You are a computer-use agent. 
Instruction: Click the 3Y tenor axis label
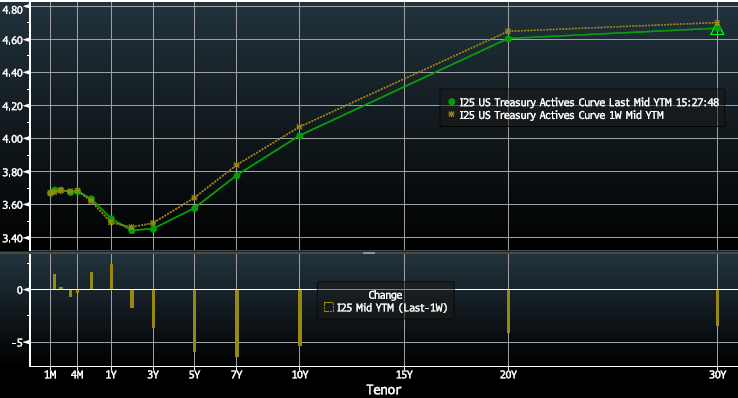[x=153, y=375]
